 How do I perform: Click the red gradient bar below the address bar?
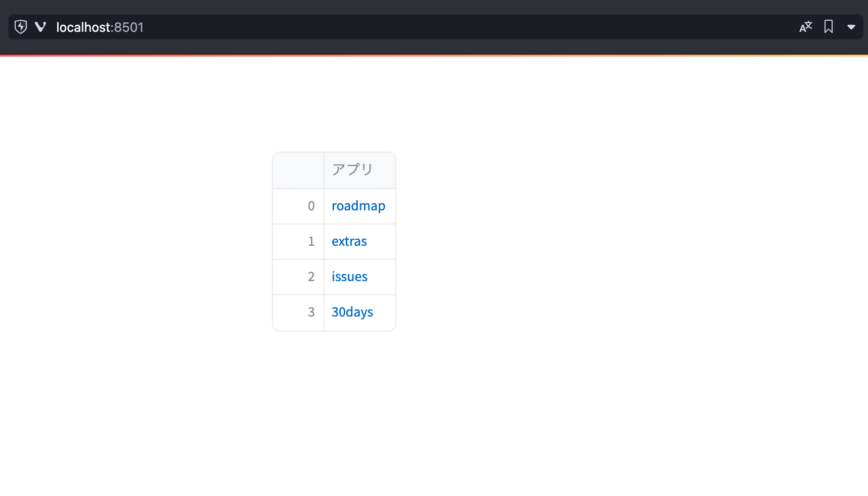click(434, 54)
